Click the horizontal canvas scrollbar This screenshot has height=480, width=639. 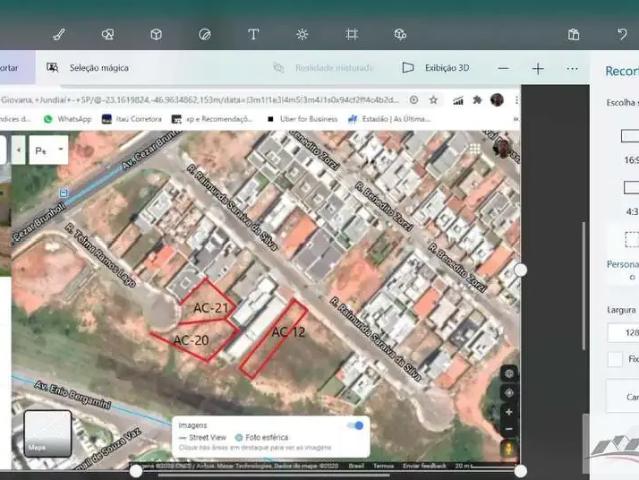[x=273, y=475]
